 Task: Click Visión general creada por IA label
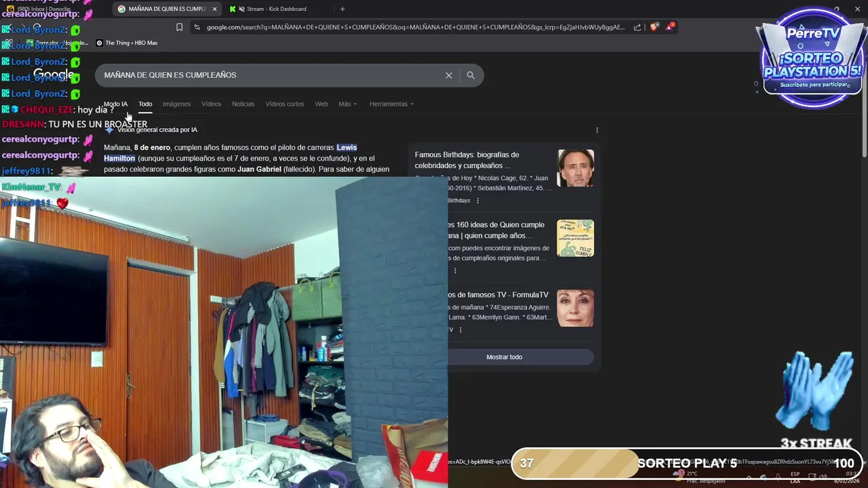pos(157,130)
